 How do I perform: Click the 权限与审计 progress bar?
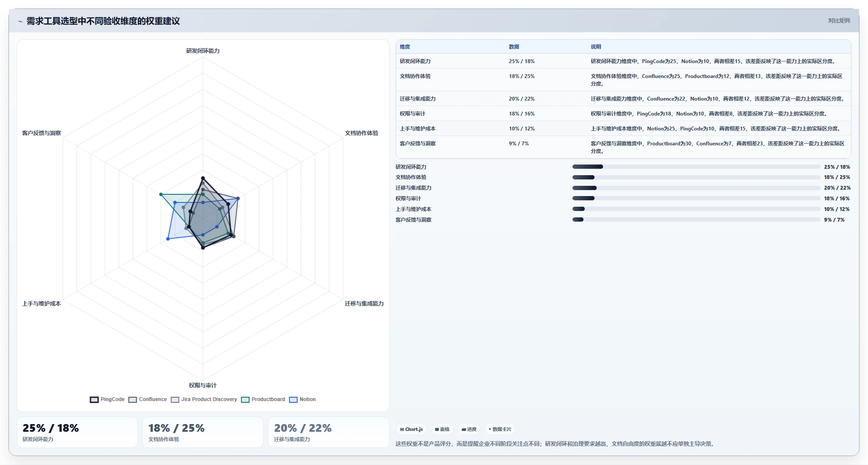click(x=696, y=198)
